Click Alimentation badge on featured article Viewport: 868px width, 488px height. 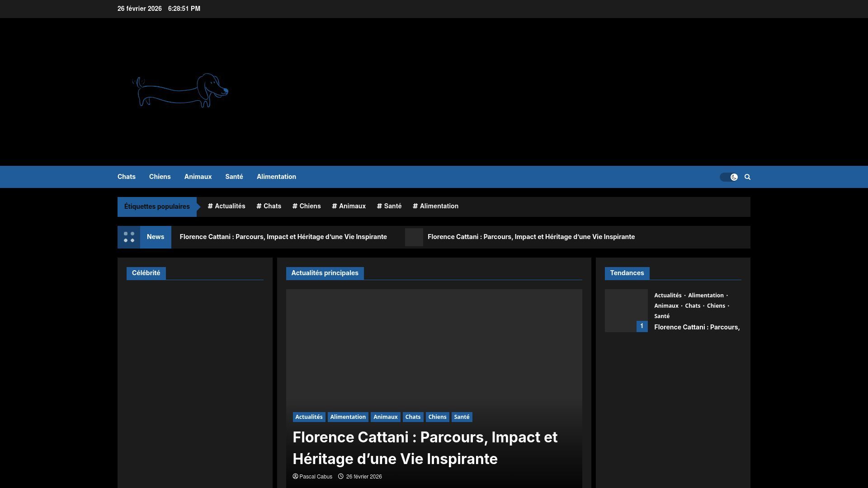(348, 417)
